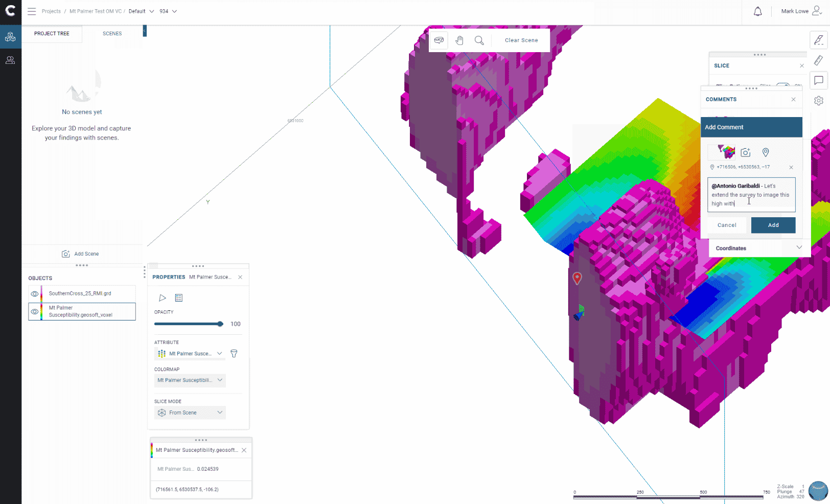Click the colormap strip beside SouthernCross grid
Image resolution: width=830 pixels, height=504 pixels.
[x=41, y=294]
